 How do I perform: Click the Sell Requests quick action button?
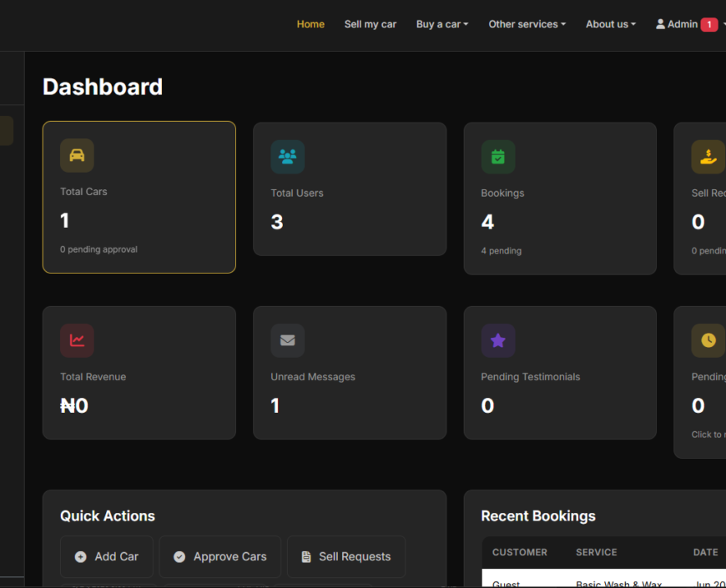(x=345, y=556)
